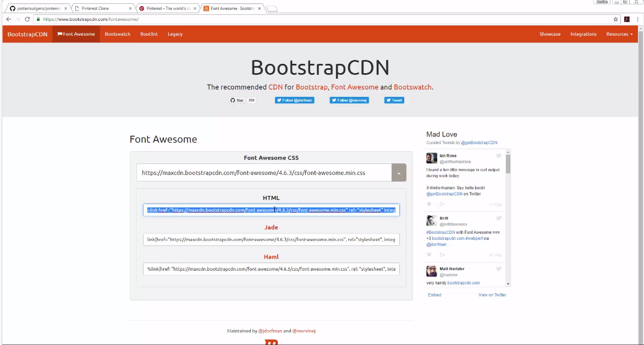644x345 pixels.
Task: Open the Legacy nav item
Action: [x=175, y=34]
